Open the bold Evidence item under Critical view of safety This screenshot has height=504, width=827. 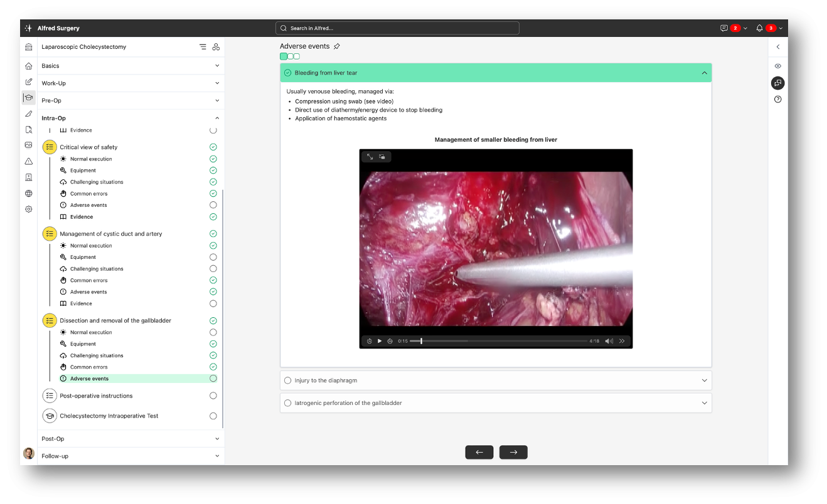click(82, 217)
